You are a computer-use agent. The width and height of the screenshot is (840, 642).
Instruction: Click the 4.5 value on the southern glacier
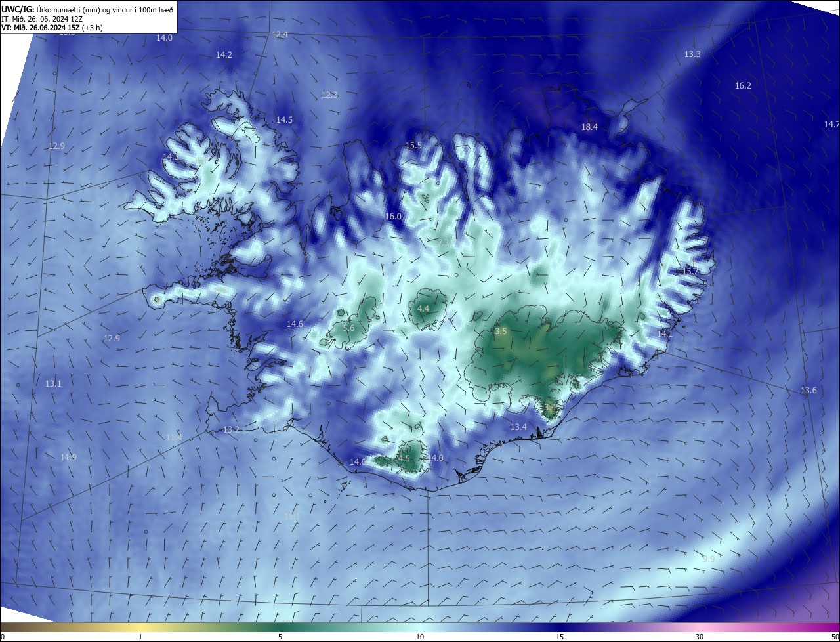tap(404, 458)
